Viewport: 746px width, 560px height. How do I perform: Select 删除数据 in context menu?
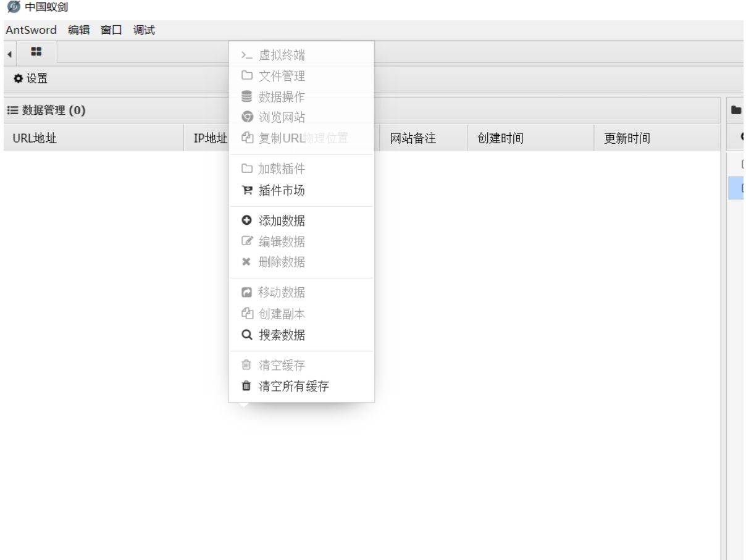click(x=301, y=262)
